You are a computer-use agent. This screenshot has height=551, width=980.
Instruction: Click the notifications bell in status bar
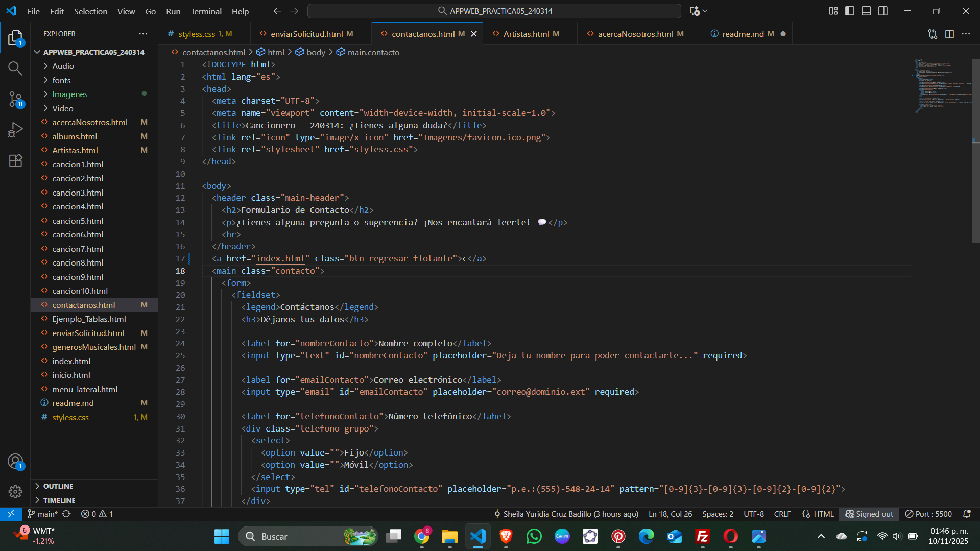click(x=966, y=514)
